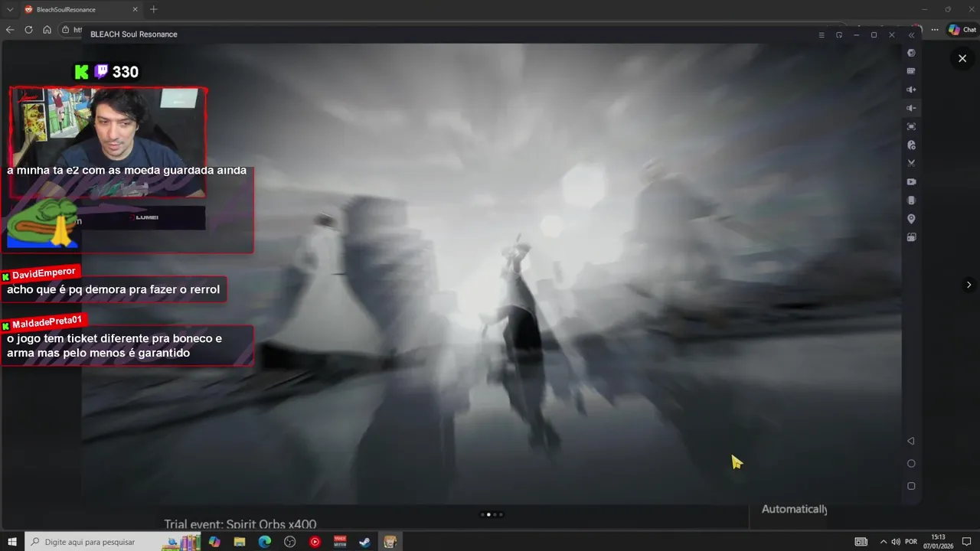Expand the right-side panel arrow
The image size is (980, 551).
pos(969,285)
